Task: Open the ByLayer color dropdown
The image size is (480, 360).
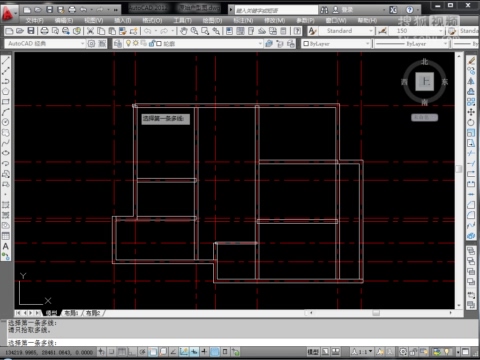Action: tap(336, 44)
